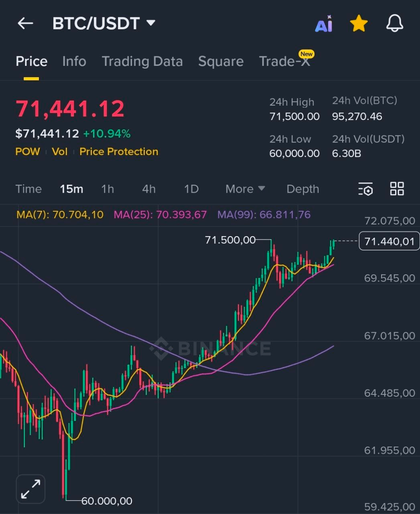Expand the chart to fullscreen

tap(30, 489)
